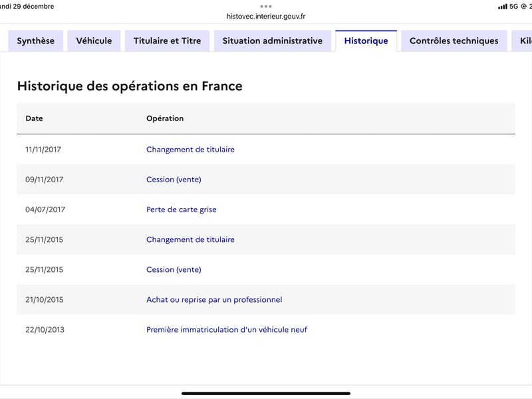Click the Date column header
Viewport: 532px width, 399px height.
pyautogui.click(x=34, y=118)
